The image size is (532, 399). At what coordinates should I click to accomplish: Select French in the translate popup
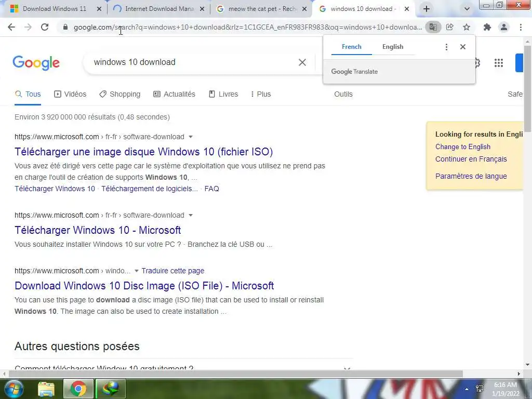[x=352, y=47]
